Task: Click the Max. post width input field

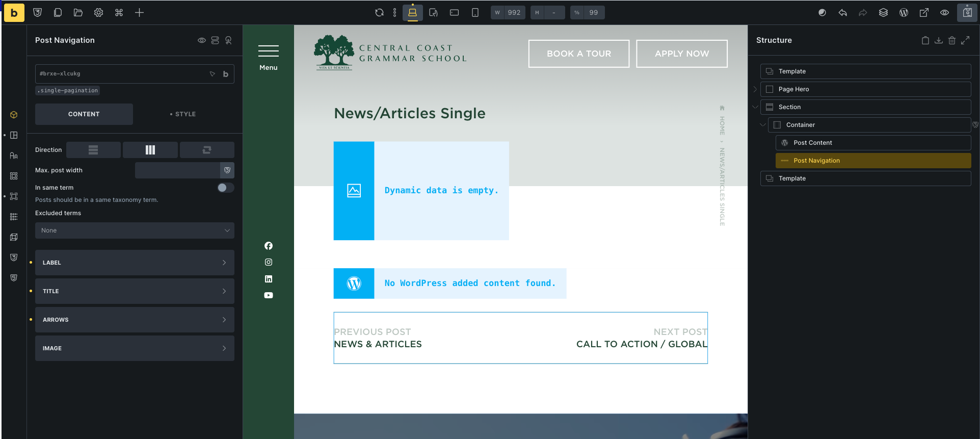Action: [x=177, y=170]
